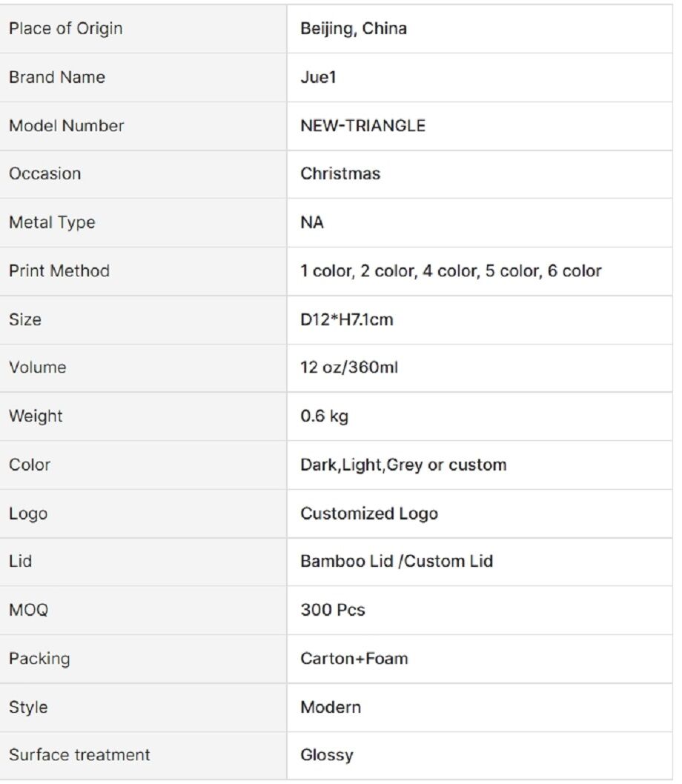Click the 'Brand Name' label
Screen dimensions: 682x784
click(x=56, y=77)
